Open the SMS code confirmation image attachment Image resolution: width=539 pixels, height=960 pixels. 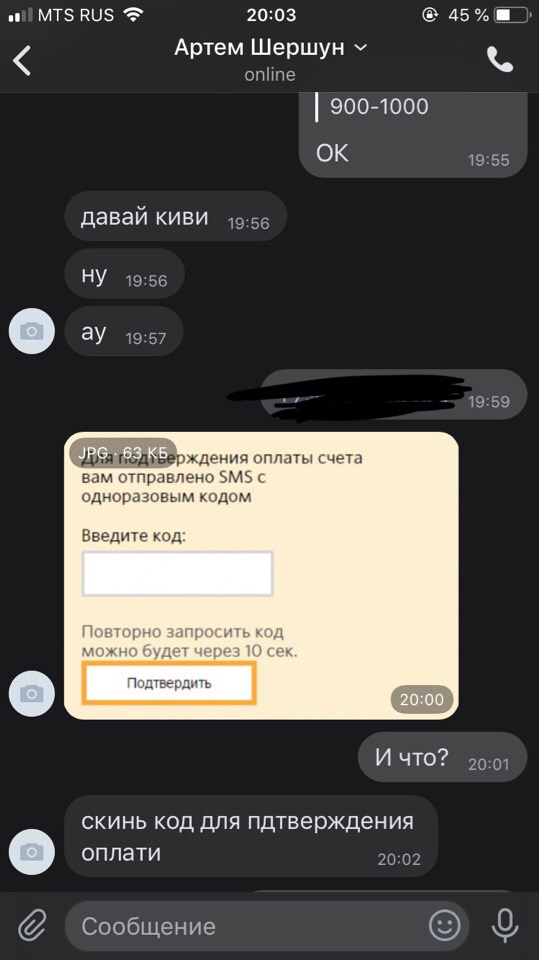pos(262,576)
